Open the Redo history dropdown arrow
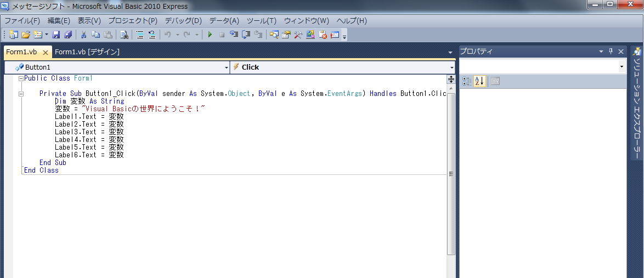The image size is (644, 278). coord(197,35)
